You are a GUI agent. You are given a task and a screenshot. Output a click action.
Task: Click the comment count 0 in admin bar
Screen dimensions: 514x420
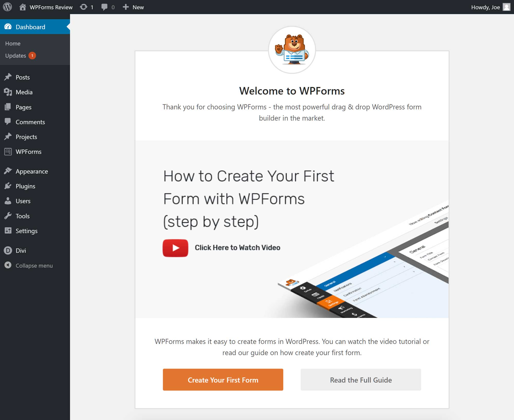[113, 7]
